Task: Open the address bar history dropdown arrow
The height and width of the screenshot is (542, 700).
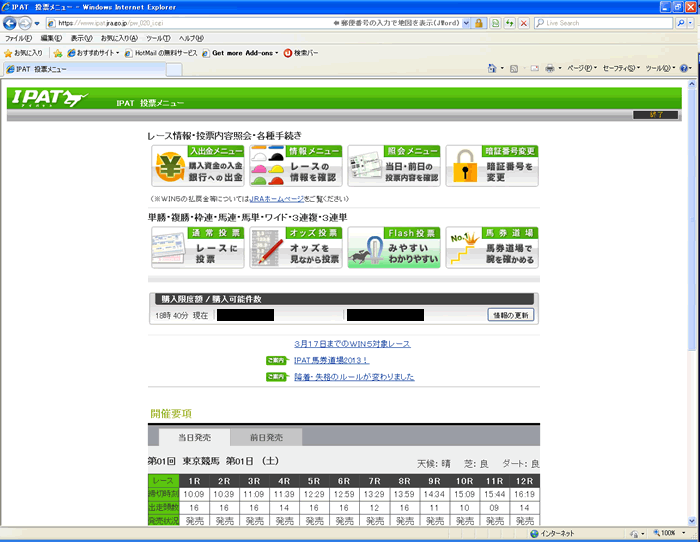Action: (x=467, y=23)
